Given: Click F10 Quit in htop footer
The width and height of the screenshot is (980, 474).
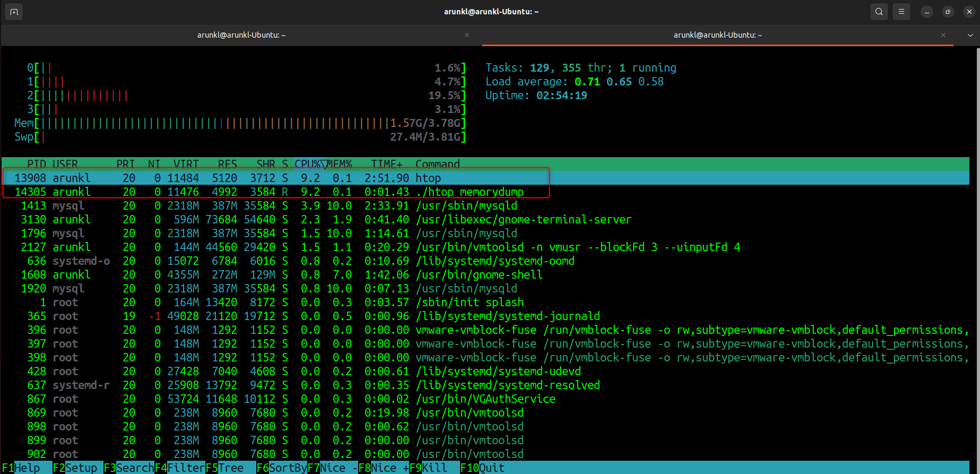Looking at the screenshot, I should click(x=482, y=468).
